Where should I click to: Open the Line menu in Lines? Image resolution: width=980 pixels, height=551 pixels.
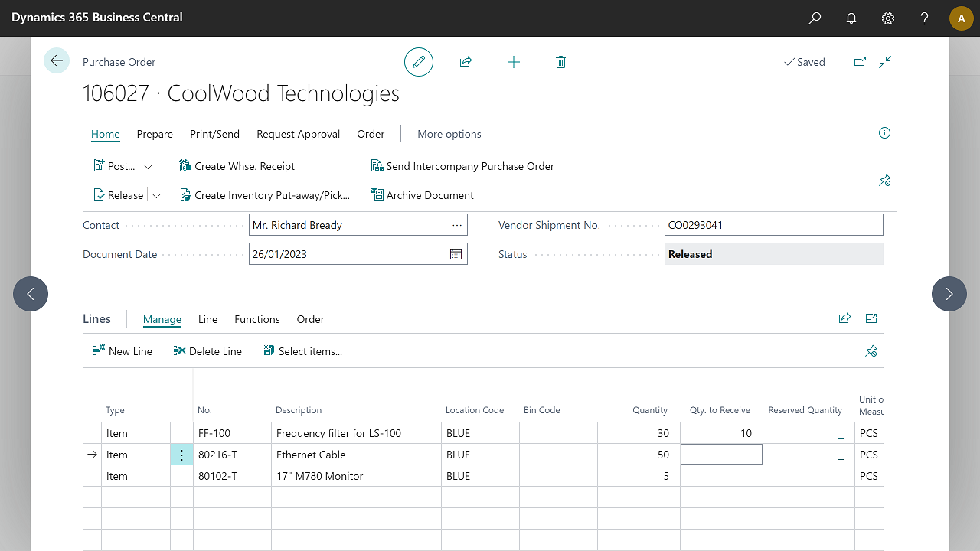pos(207,319)
